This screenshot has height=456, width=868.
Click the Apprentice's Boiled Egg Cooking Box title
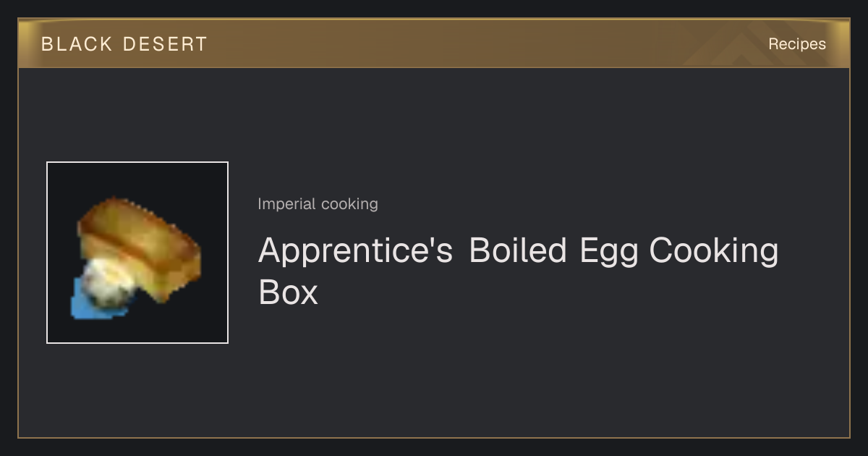pyautogui.click(x=518, y=271)
